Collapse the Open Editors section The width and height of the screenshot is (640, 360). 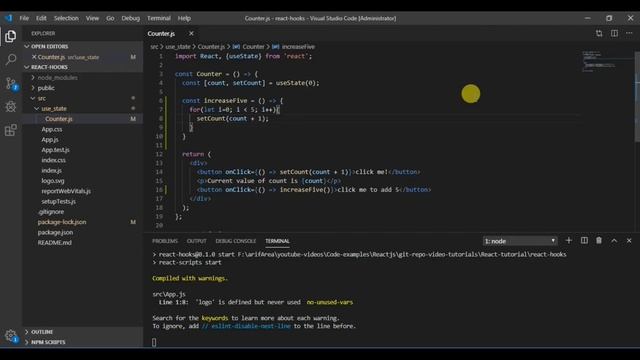tap(83, 47)
